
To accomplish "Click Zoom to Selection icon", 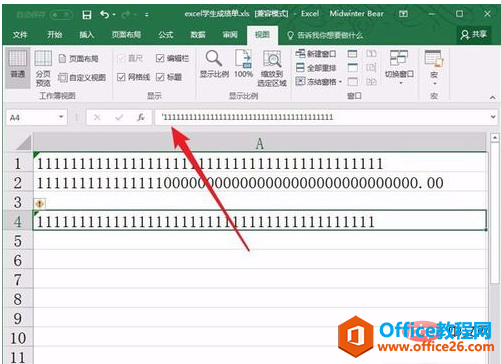I will coord(272,68).
